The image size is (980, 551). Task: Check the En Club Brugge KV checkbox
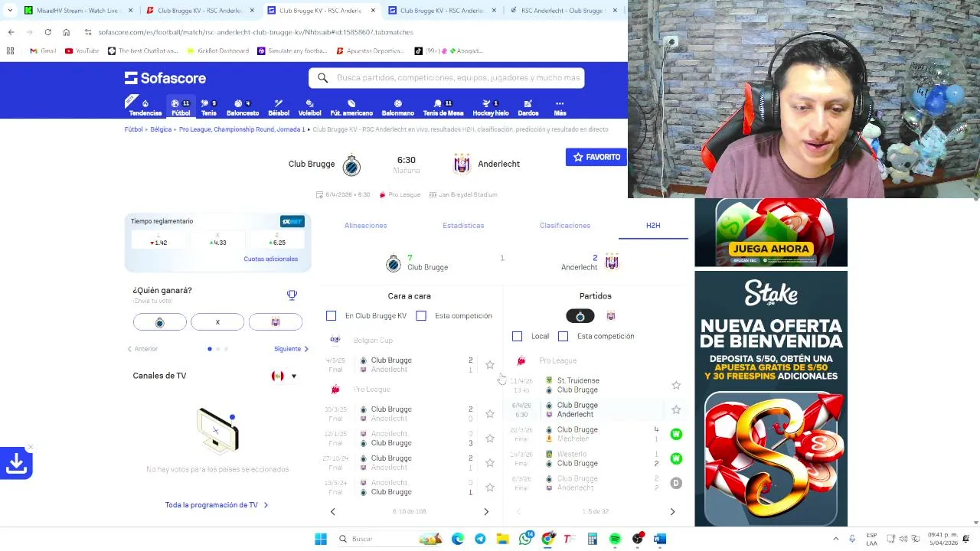[331, 315]
